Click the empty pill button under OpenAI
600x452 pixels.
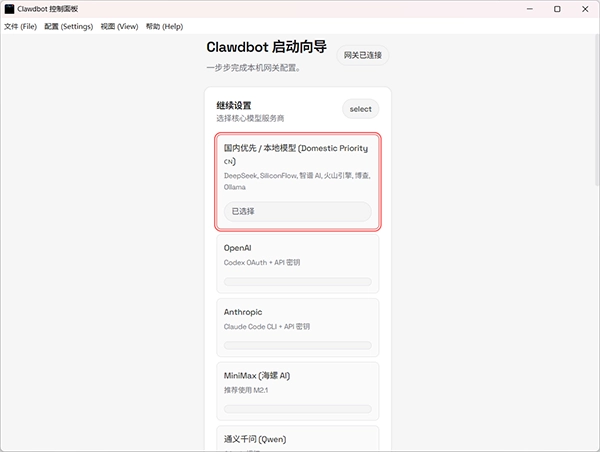(297, 282)
